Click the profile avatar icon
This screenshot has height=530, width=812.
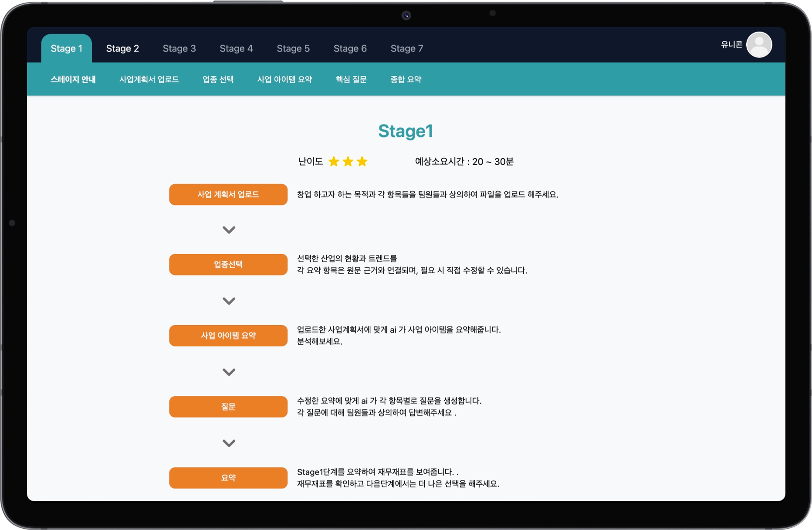pos(759,45)
